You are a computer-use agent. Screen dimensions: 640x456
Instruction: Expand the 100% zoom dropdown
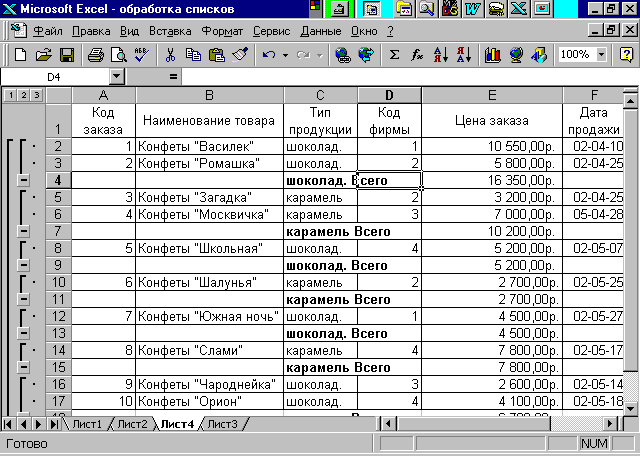pyautogui.click(x=601, y=54)
